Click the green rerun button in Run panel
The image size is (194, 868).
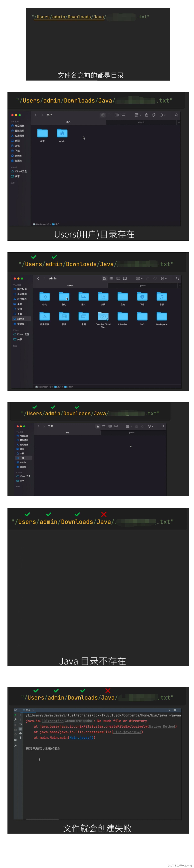point(15,715)
